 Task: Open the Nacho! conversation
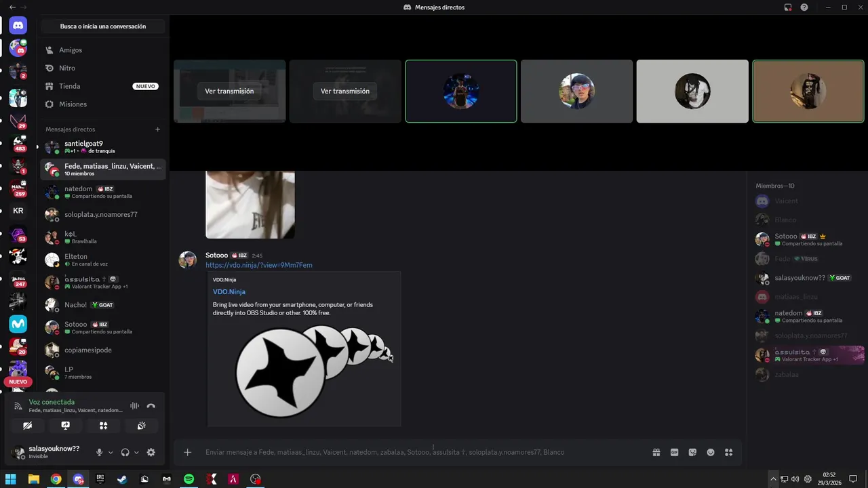pyautogui.click(x=102, y=305)
